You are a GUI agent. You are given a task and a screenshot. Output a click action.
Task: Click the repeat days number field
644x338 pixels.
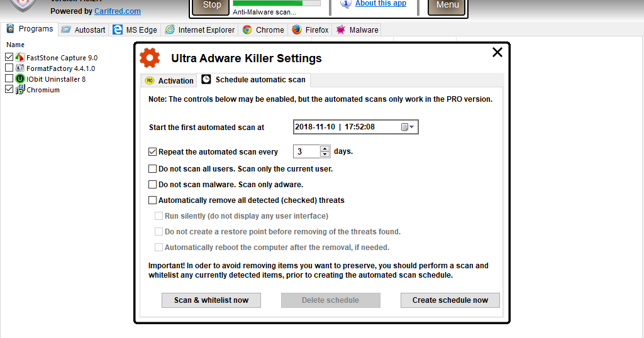click(306, 152)
